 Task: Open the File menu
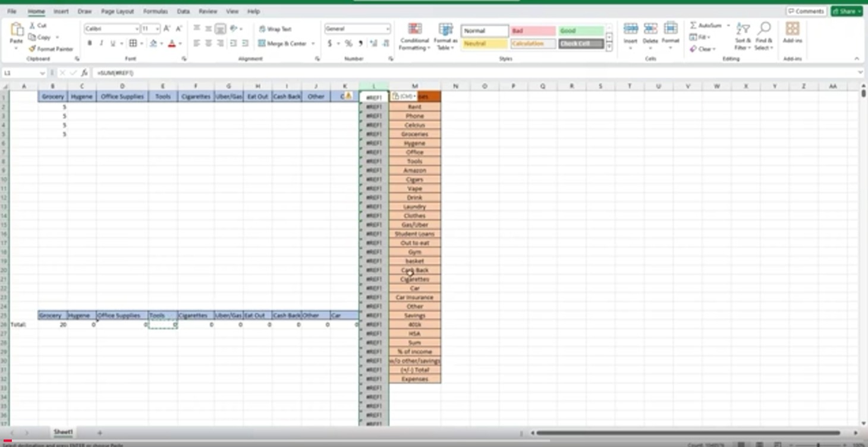[12, 11]
